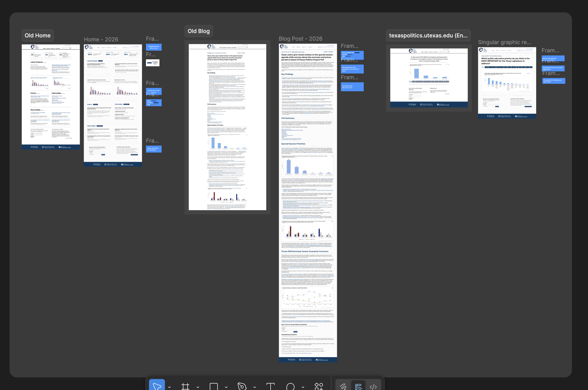The height and width of the screenshot is (390, 588).
Task: Expand Frame tool options dropdown
Action: 198,387
